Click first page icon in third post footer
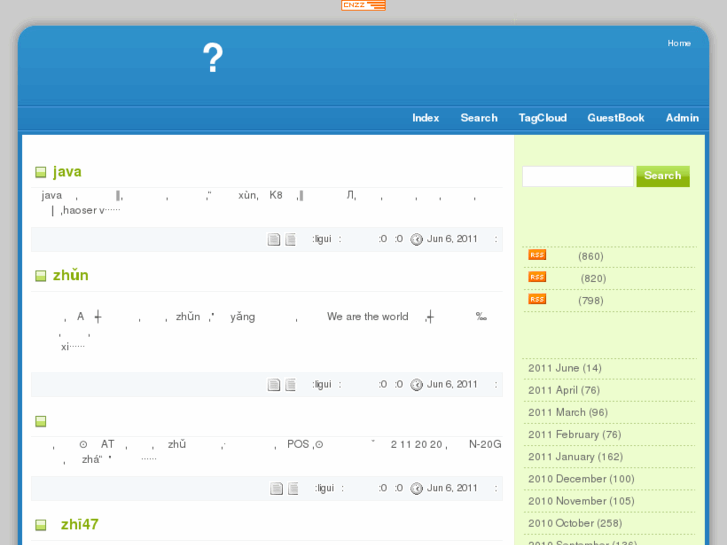The width and height of the screenshot is (727, 545). 276,488
